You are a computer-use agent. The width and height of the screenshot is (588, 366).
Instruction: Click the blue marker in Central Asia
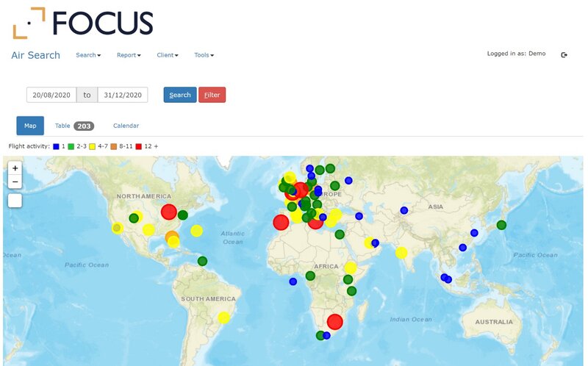coord(404,210)
